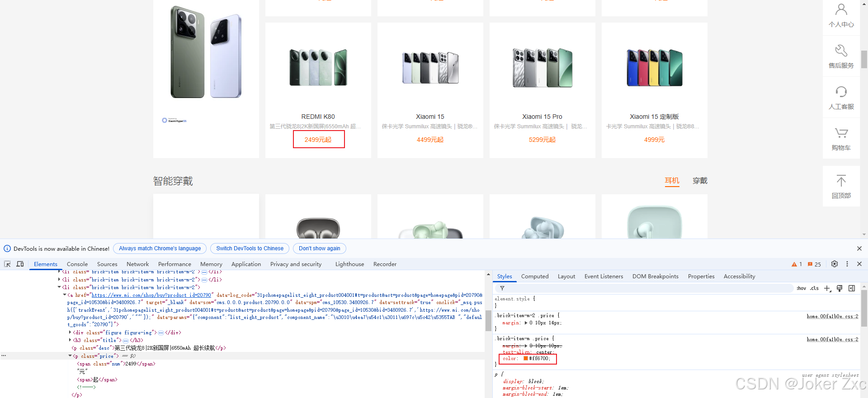Open the issues counter showing 25
The width and height of the screenshot is (868, 398).
pos(814,264)
